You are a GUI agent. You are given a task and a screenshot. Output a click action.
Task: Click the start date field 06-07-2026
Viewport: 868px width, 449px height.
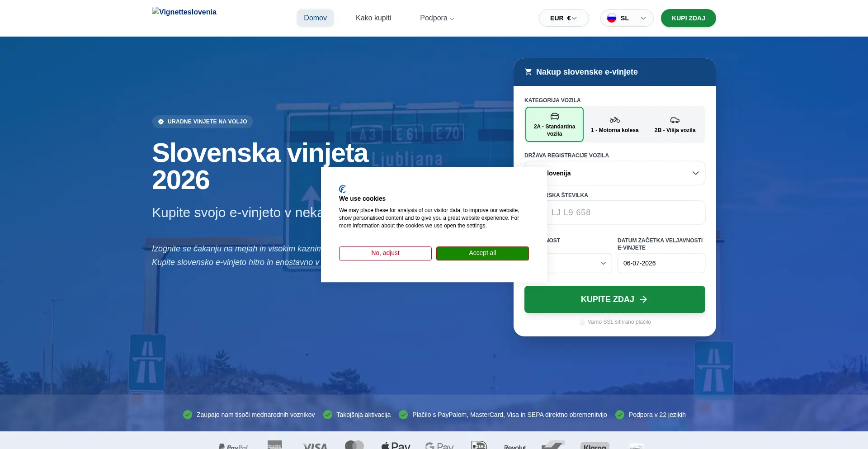(661, 263)
